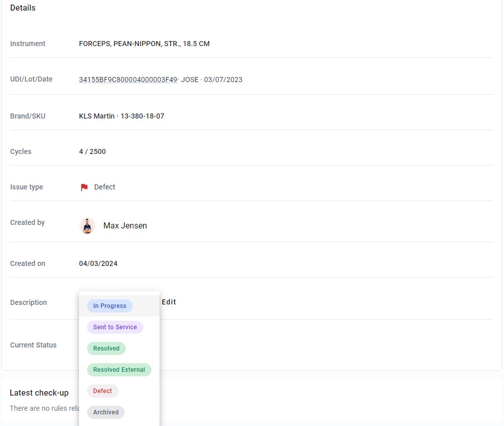The height and width of the screenshot is (426, 504).
Task: Click the lot date JOSE · 03/07/2023
Action: [212, 80]
